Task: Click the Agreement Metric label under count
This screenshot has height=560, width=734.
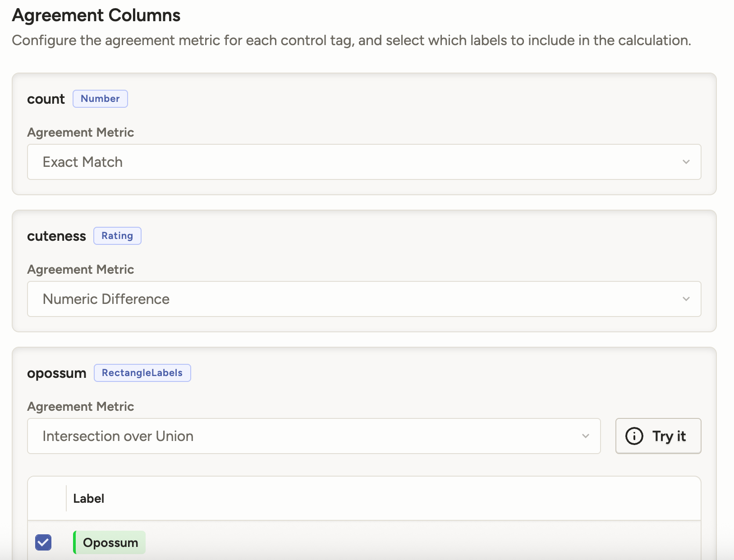Action: point(81,133)
